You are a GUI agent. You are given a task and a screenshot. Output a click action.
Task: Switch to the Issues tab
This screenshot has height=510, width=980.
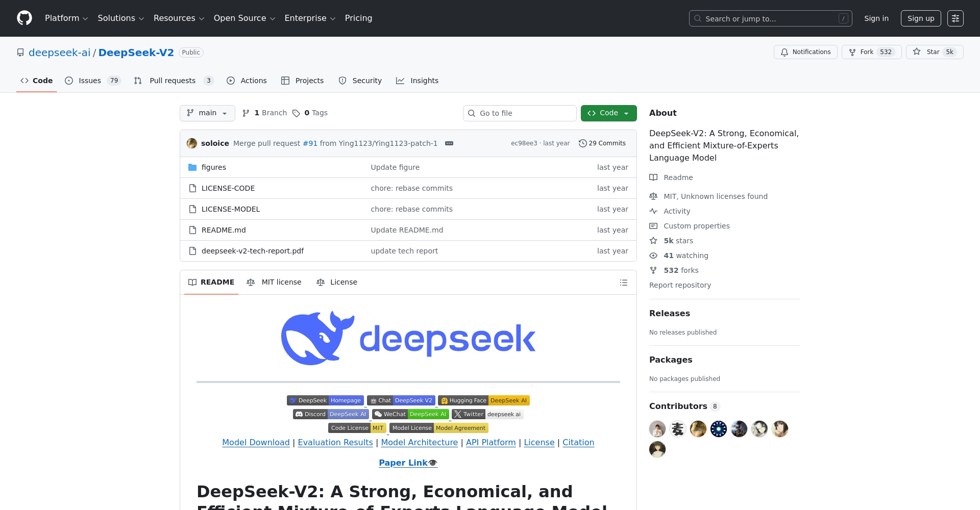[x=90, y=81]
